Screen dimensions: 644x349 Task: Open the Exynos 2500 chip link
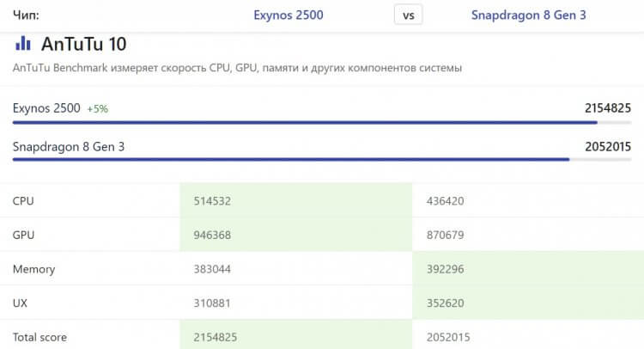click(289, 15)
